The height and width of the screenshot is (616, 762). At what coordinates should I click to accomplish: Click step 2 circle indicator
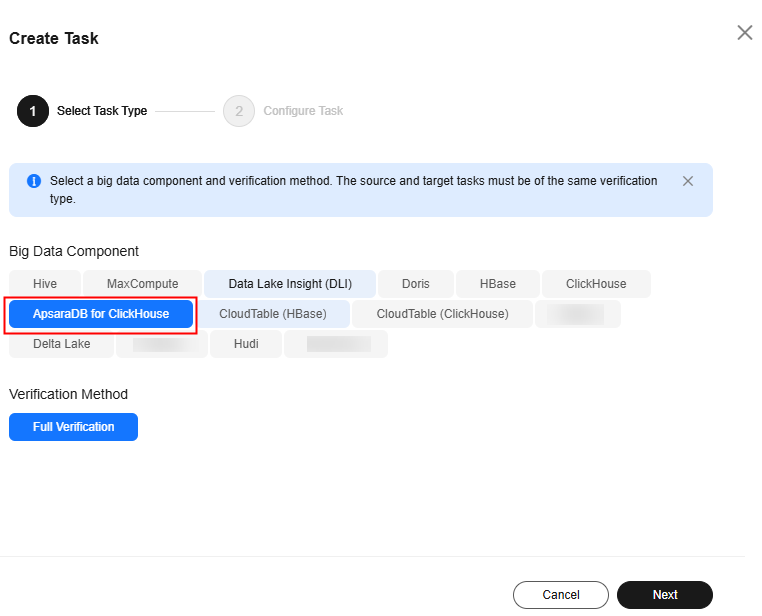coord(239,111)
